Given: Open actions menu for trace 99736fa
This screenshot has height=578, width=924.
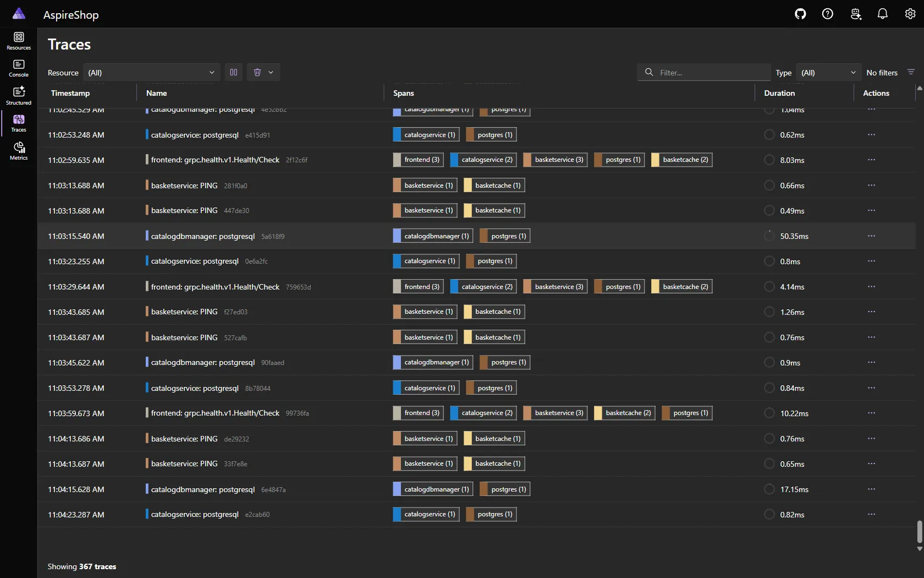Looking at the screenshot, I should pos(871,413).
